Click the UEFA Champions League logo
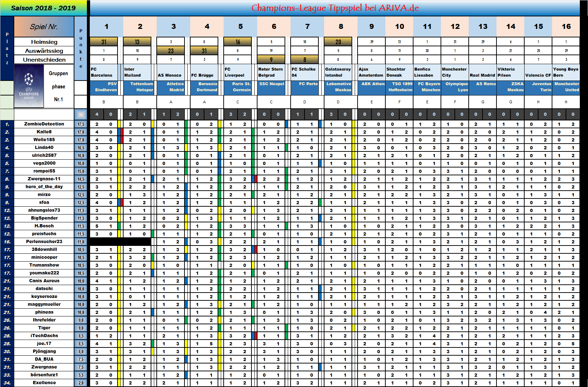Viewport: 588px width, 387px height. click(29, 86)
